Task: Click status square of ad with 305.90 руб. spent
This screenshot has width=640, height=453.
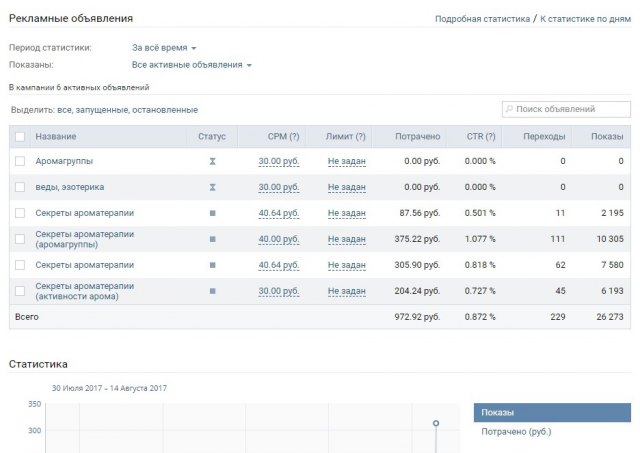Action: [212, 265]
